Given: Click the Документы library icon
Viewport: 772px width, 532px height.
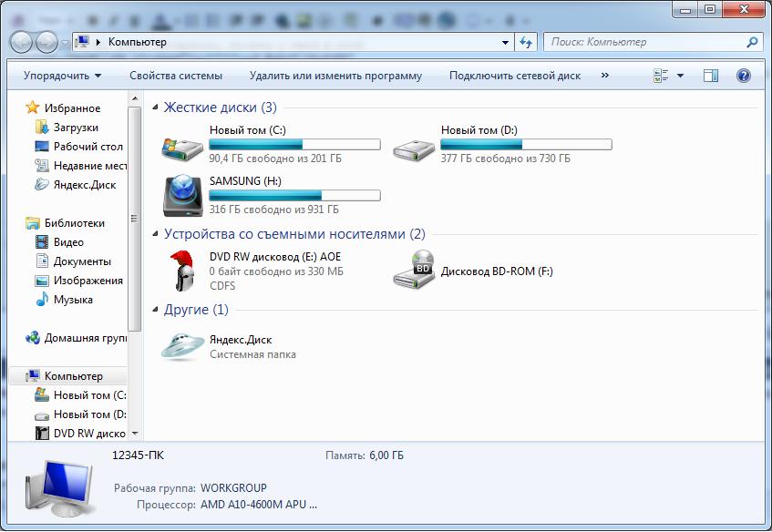Looking at the screenshot, I should [x=42, y=261].
